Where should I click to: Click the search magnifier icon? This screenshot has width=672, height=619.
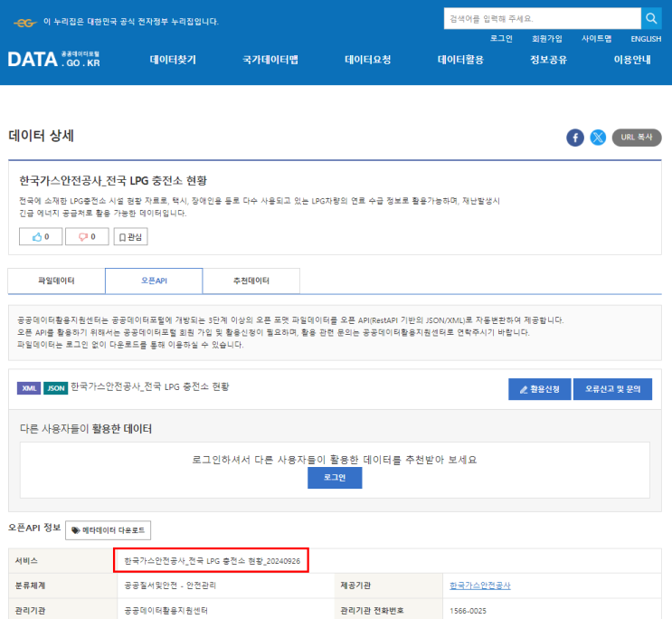pyautogui.click(x=651, y=18)
